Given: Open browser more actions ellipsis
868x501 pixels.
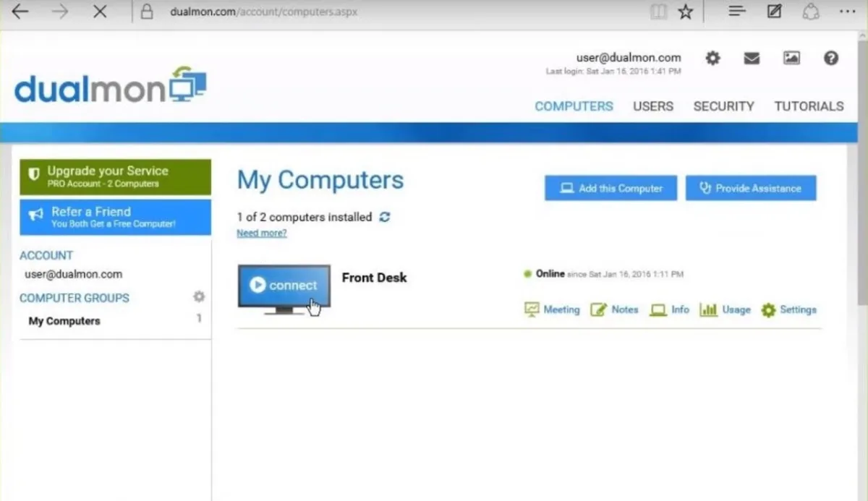Looking at the screenshot, I should 847,12.
